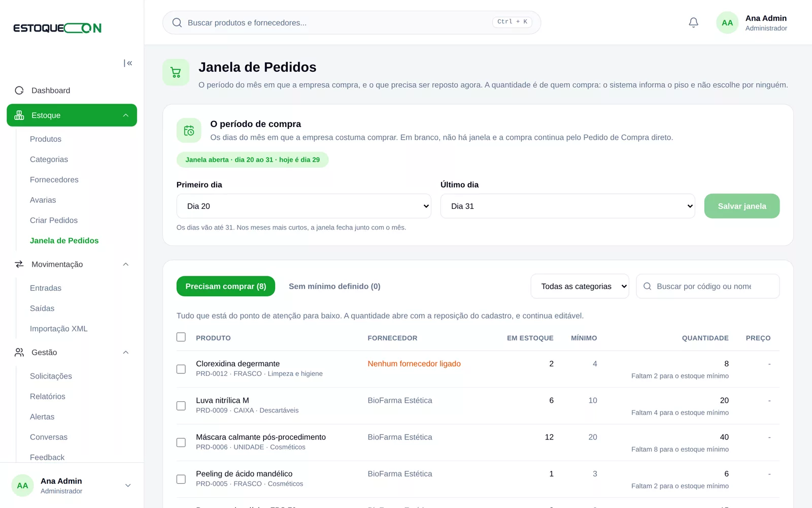This screenshot has width=812, height=508.
Task: Open Relatórios in sidebar
Action: 48,396
